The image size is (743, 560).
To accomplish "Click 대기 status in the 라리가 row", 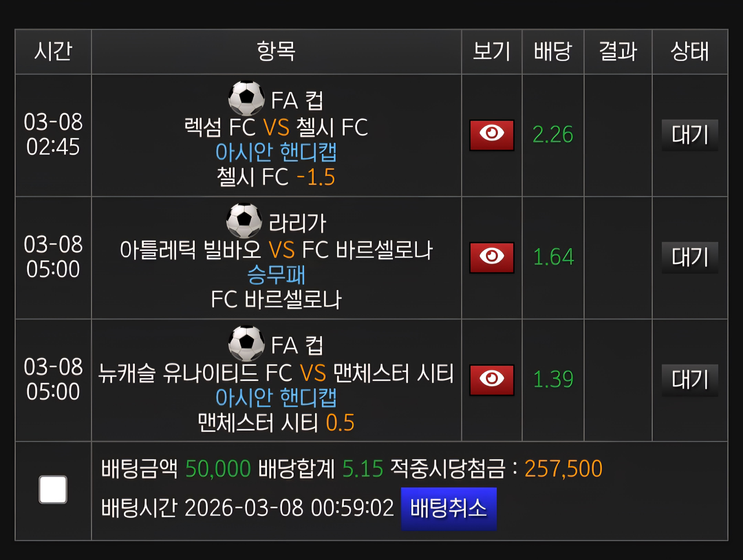I will tap(690, 257).
